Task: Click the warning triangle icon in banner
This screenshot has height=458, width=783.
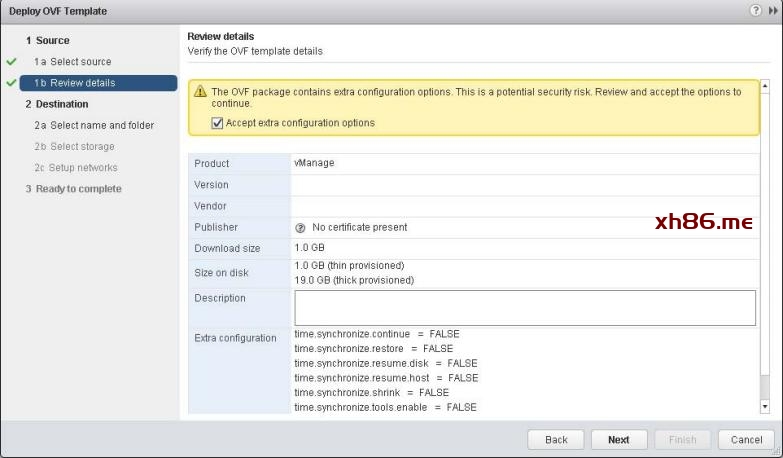Action: click(x=201, y=92)
